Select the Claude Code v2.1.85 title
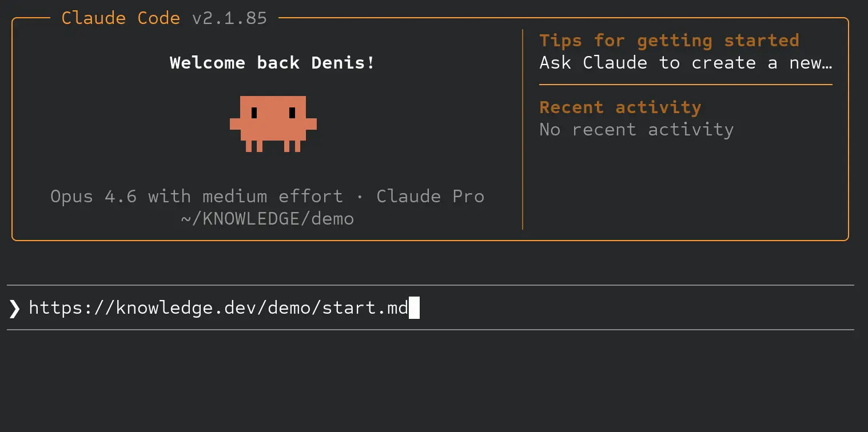 click(164, 18)
